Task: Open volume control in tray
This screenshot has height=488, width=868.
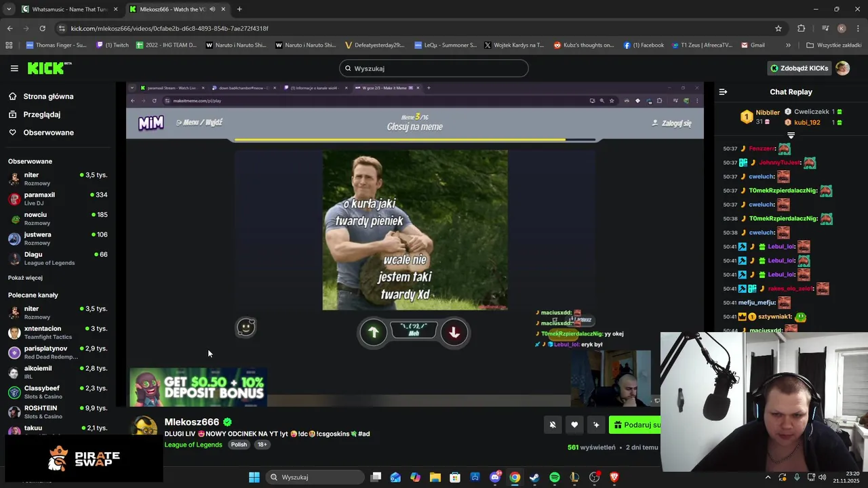Action: click(823, 477)
